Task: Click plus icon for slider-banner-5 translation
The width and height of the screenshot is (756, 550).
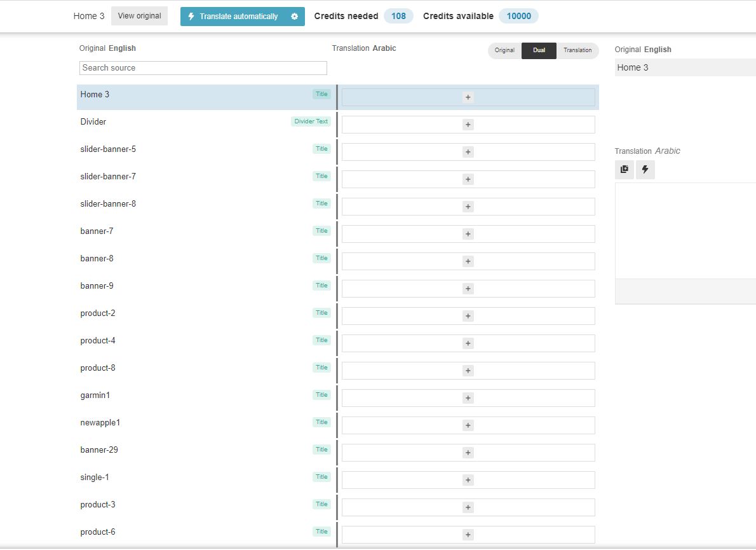Action: point(468,152)
